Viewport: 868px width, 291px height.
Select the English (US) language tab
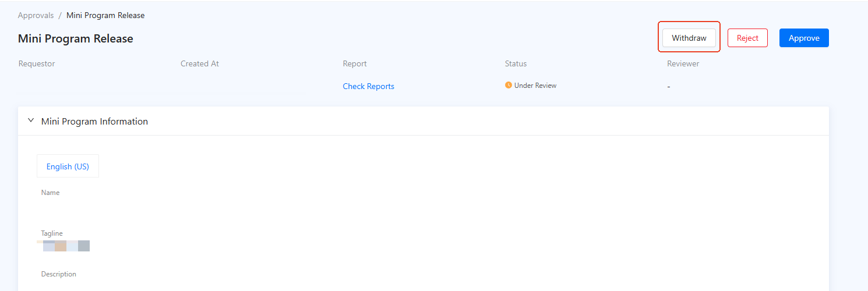[68, 166]
